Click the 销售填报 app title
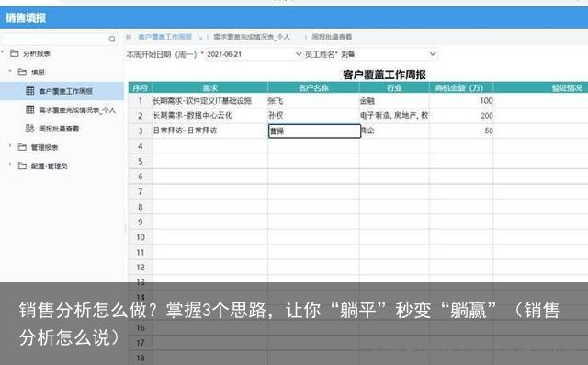Viewport: 588px width, 365px height. point(26,17)
